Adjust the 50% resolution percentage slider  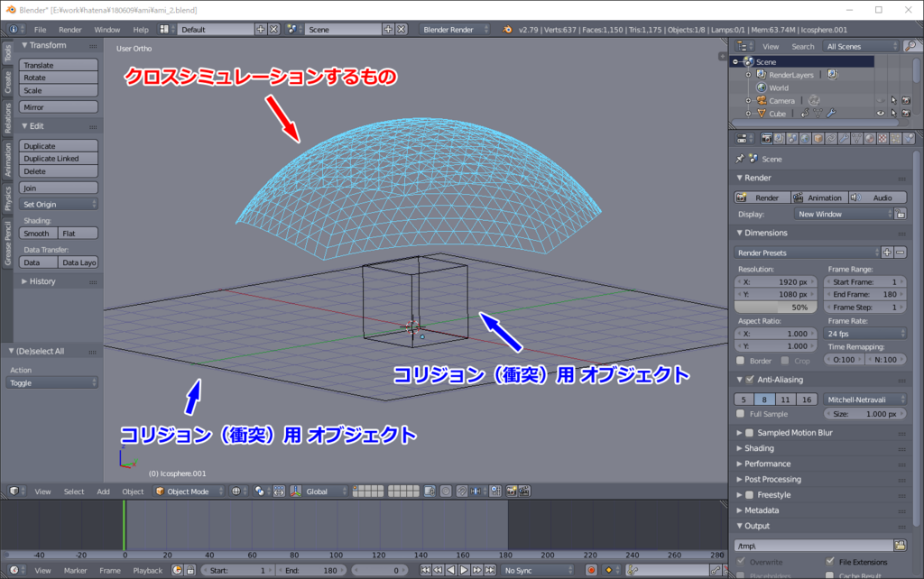point(775,307)
